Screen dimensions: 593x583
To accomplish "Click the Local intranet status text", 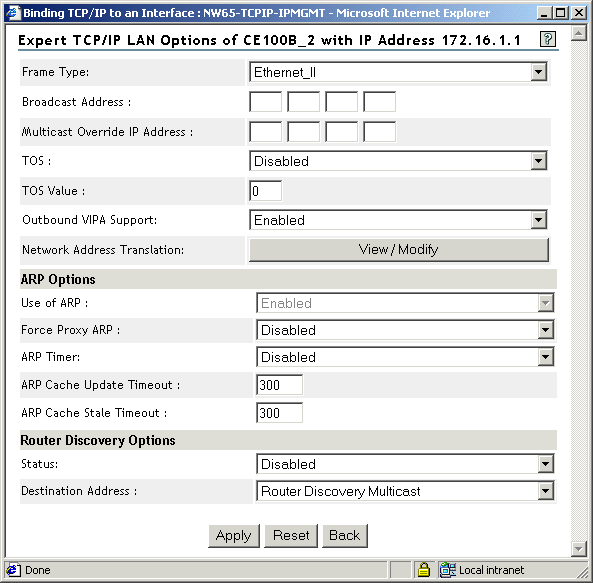I will click(491, 570).
